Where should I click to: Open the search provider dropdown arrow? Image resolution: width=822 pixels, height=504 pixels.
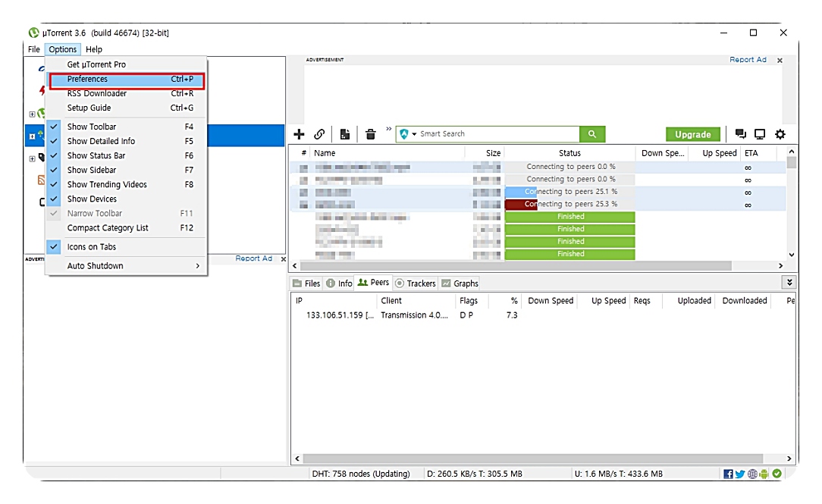tap(414, 134)
